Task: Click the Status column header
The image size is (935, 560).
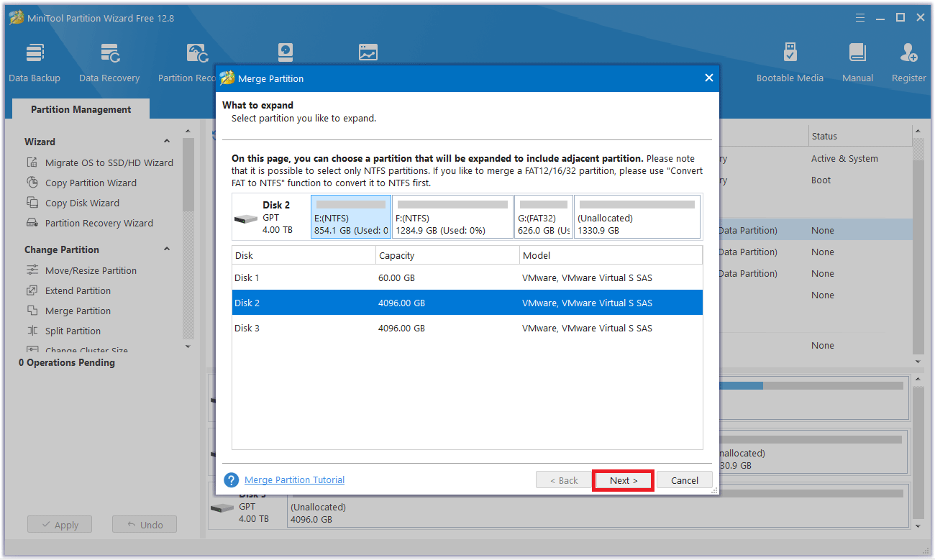Action: click(859, 136)
